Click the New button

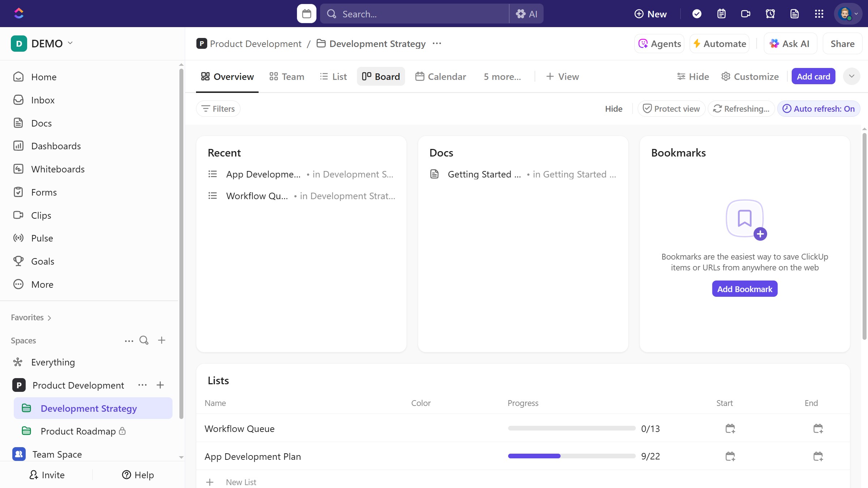[650, 14]
